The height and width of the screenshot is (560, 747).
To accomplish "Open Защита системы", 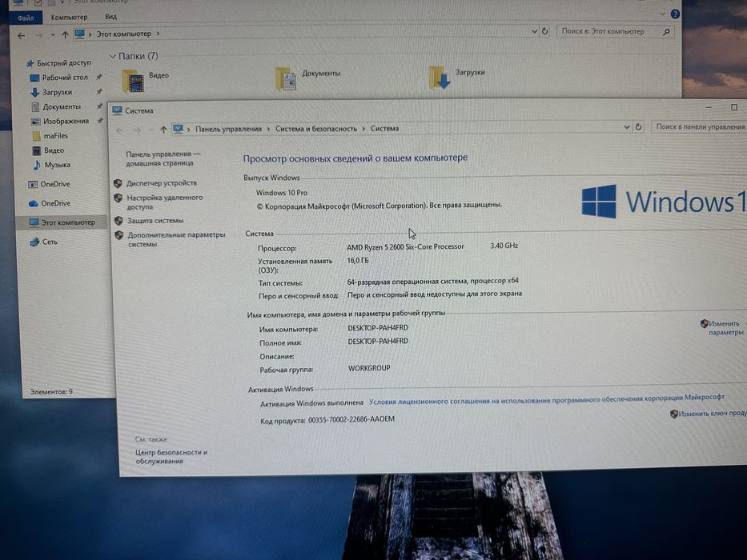I will (x=155, y=221).
